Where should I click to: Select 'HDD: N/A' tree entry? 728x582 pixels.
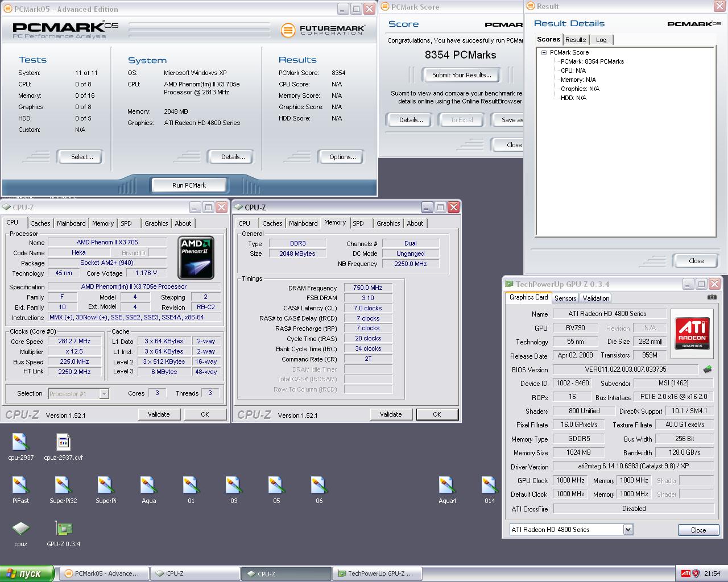[x=573, y=98]
